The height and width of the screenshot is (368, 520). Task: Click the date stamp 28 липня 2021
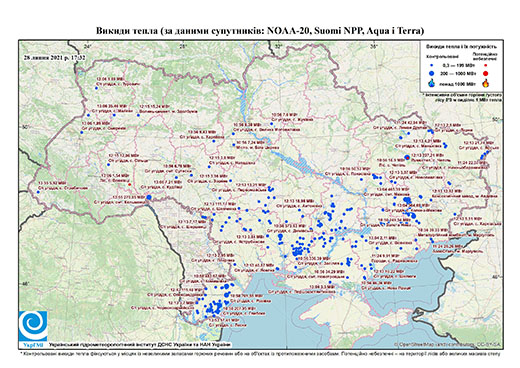[x=54, y=57]
